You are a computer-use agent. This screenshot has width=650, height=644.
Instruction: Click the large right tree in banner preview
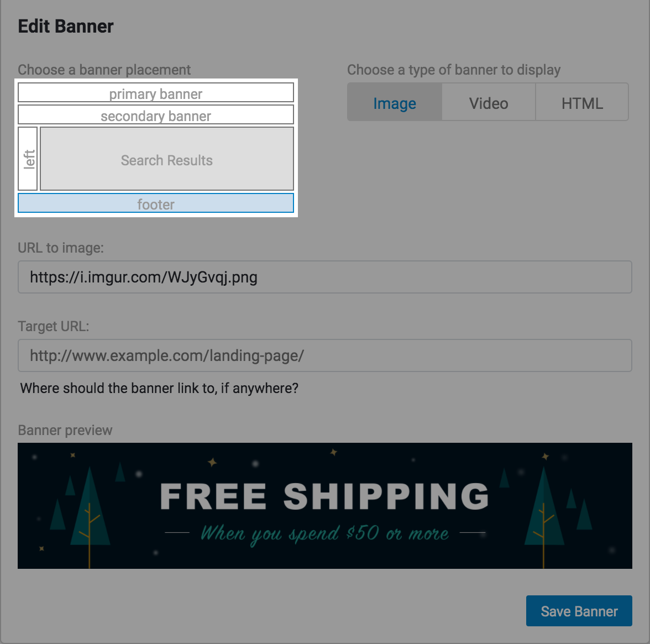pos(544,516)
